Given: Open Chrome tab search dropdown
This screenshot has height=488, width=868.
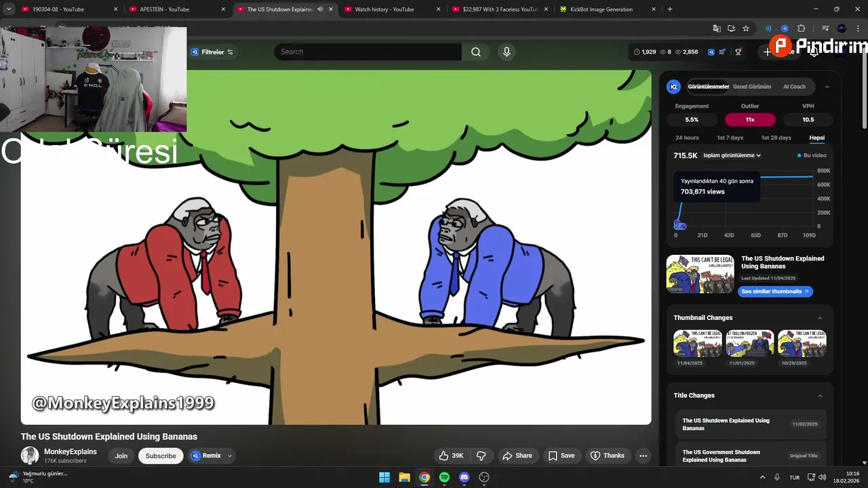Looking at the screenshot, I should coord(9,9).
